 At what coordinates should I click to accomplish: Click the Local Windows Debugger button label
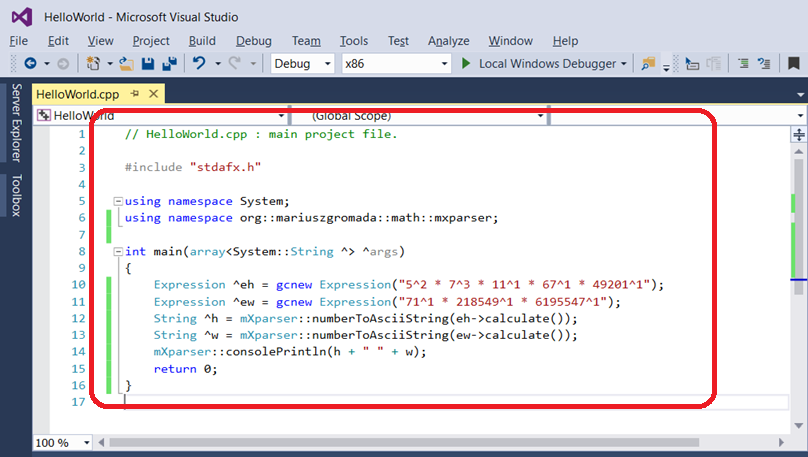[x=547, y=63]
